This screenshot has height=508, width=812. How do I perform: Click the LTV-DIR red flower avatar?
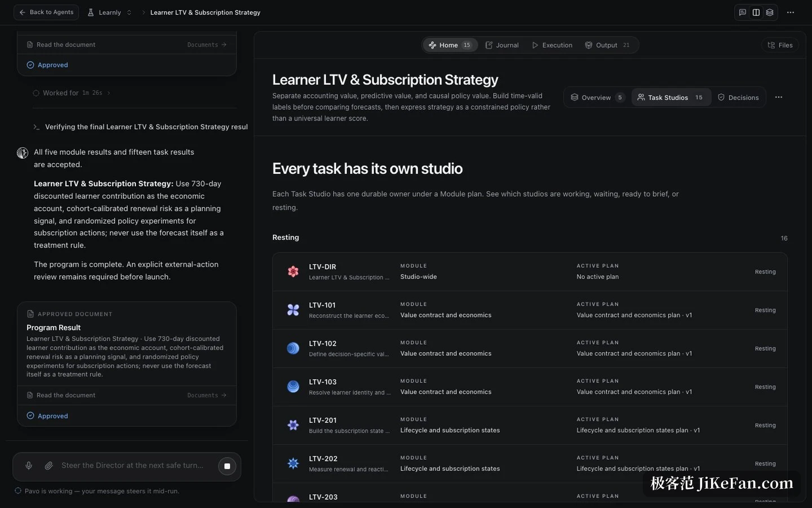pos(293,271)
